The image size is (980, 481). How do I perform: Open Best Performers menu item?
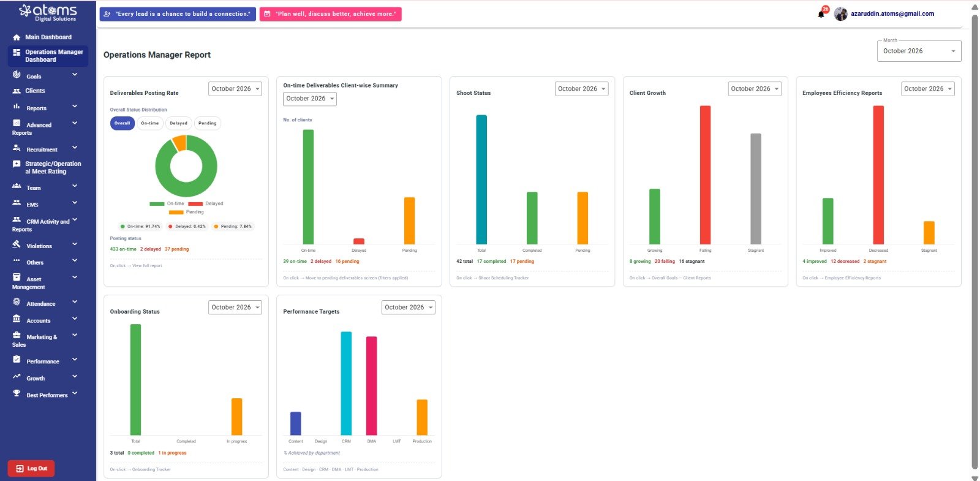pos(48,395)
